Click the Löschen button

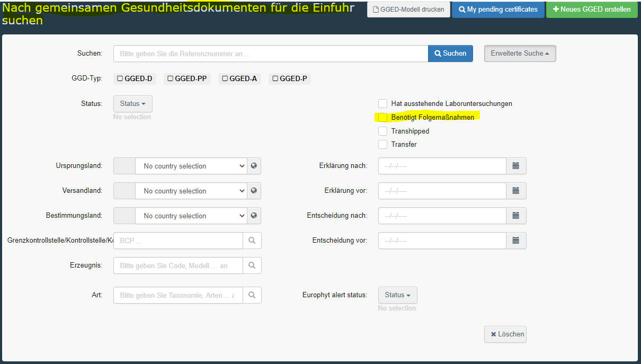click(505, 334)
